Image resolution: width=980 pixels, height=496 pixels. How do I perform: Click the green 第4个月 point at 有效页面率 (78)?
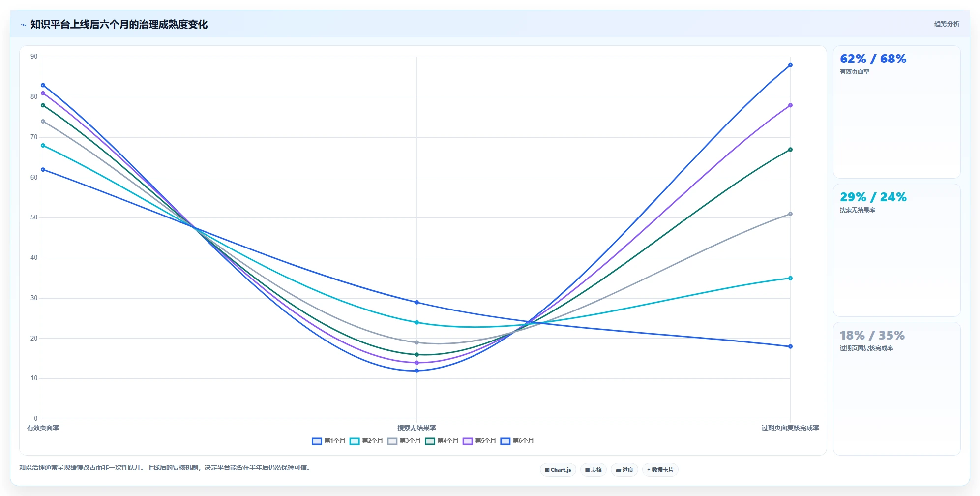[43, 105]
